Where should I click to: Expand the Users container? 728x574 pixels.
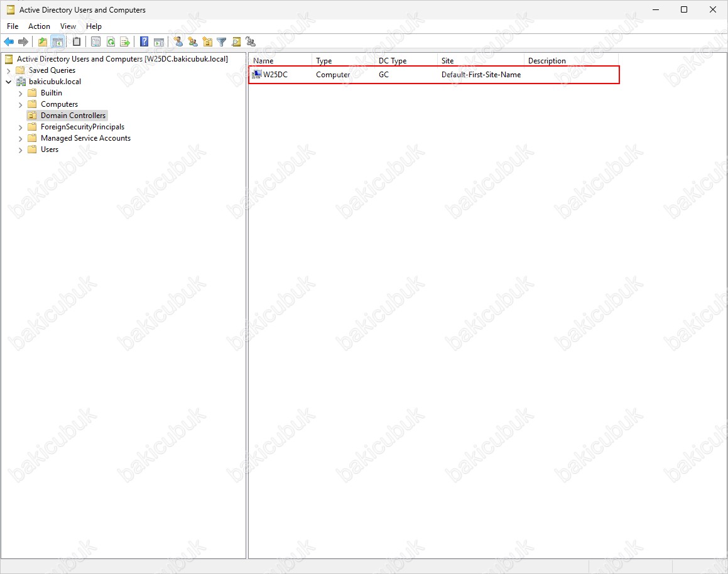21,150
